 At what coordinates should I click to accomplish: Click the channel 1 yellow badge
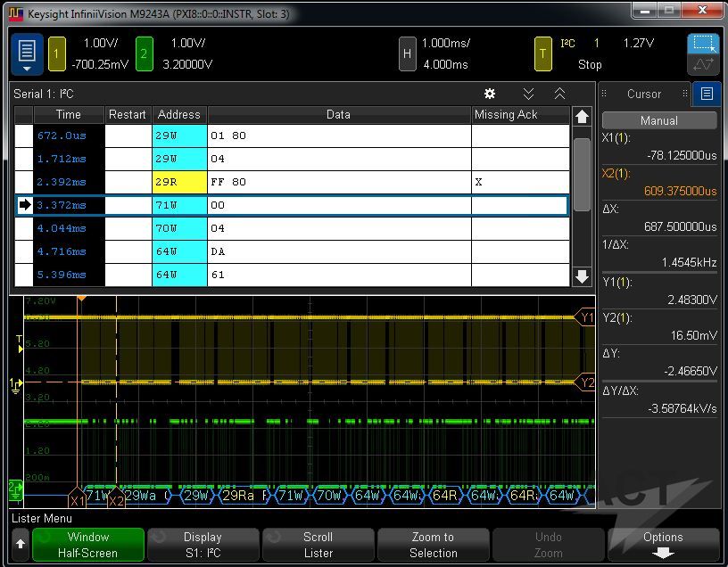[x=56, y=53]
